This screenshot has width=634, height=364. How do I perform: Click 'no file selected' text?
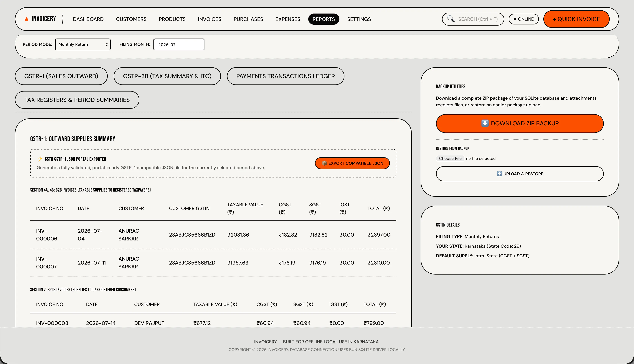click(481, 159)
